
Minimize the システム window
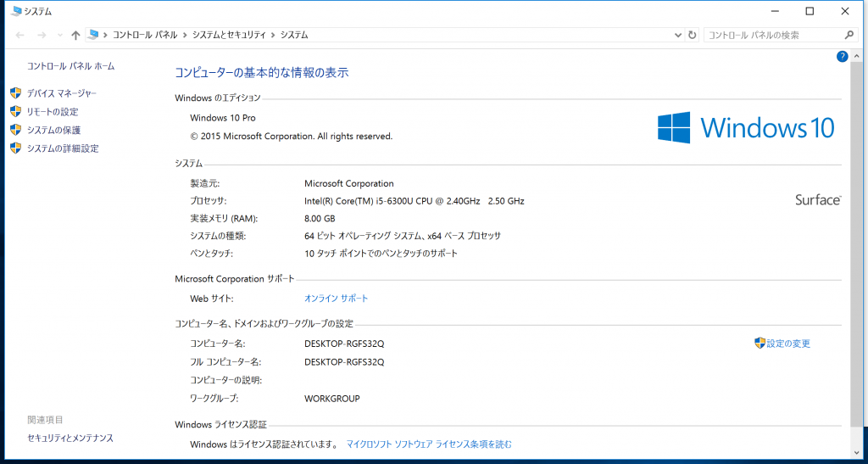click(775, 11)
